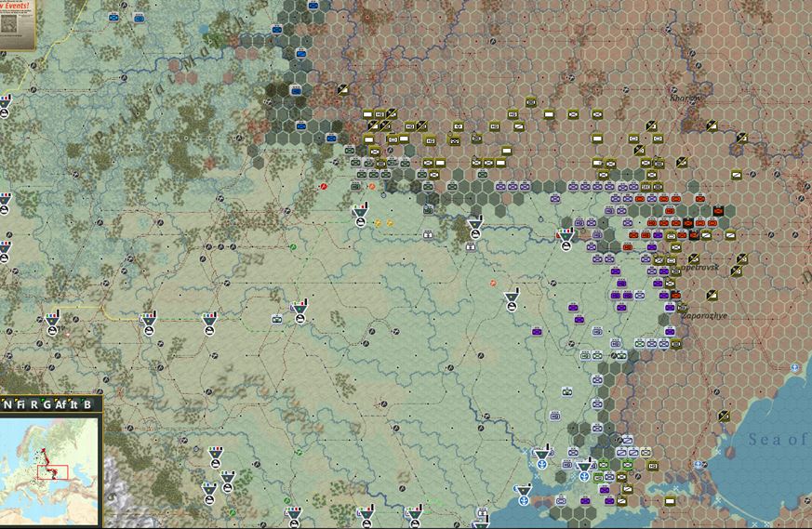Toggle the Fi nation filter
Image resolution: width=812 pixels, height=529 pixels.
[x=20, y=404]
